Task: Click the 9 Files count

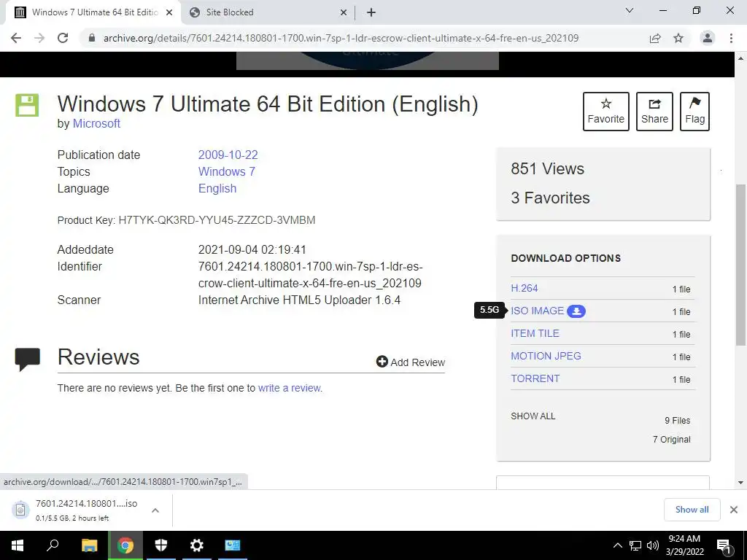Action: (677, 421)
